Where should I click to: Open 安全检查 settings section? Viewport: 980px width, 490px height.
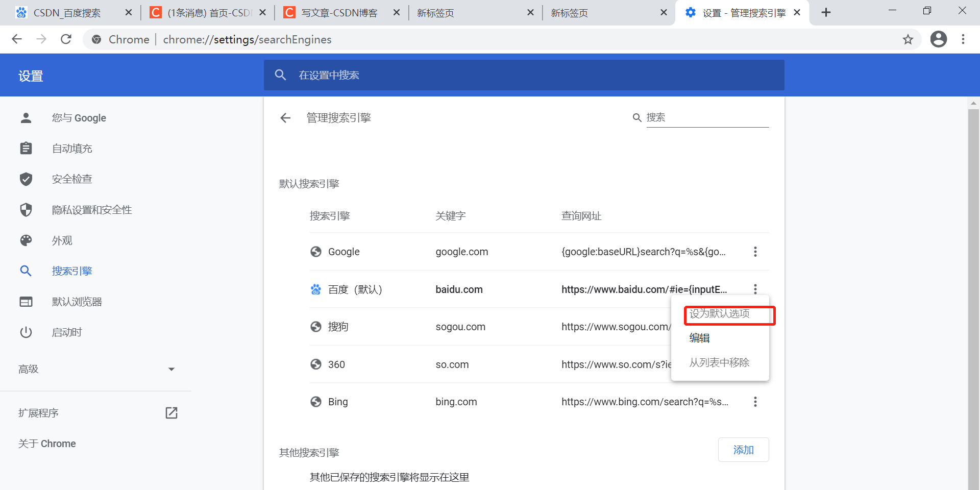point(72,179)
